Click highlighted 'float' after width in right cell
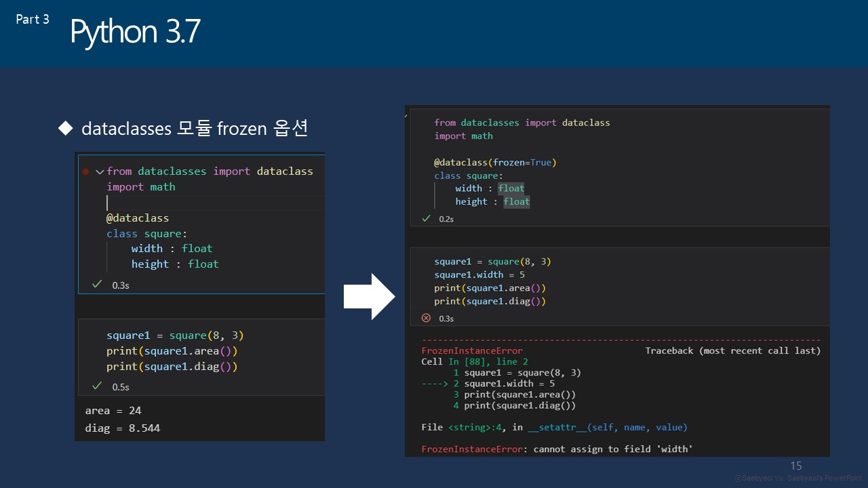The image size is (868, 488). tap(511, 188)
